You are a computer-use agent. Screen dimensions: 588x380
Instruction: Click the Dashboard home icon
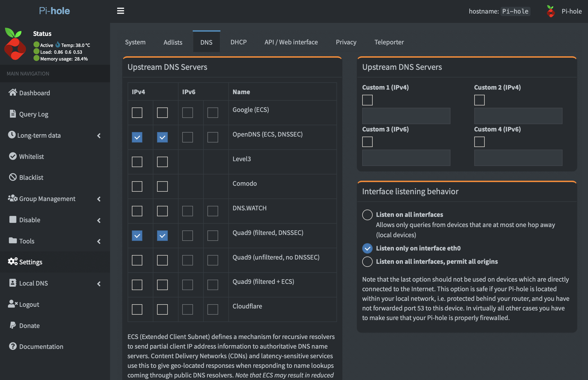point(13,92)
